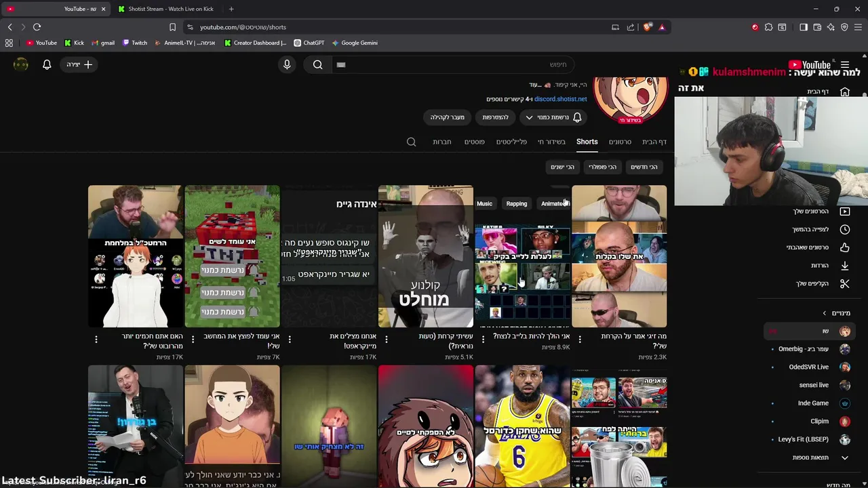Go back with the browser back arrow

pos(9,27)
